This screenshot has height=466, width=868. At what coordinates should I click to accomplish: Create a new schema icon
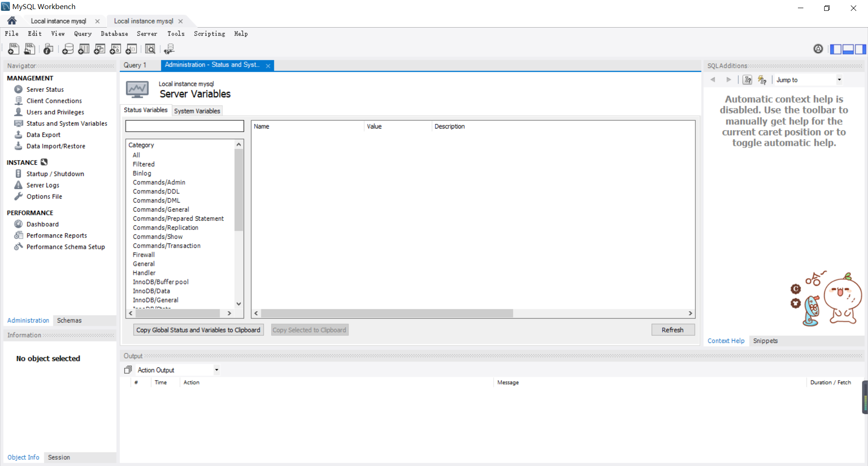[68, 49]
